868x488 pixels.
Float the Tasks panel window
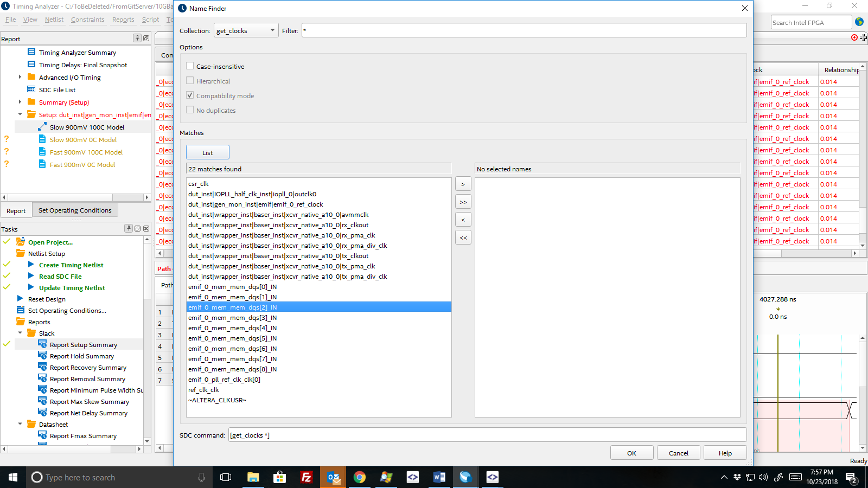[137, 229]
